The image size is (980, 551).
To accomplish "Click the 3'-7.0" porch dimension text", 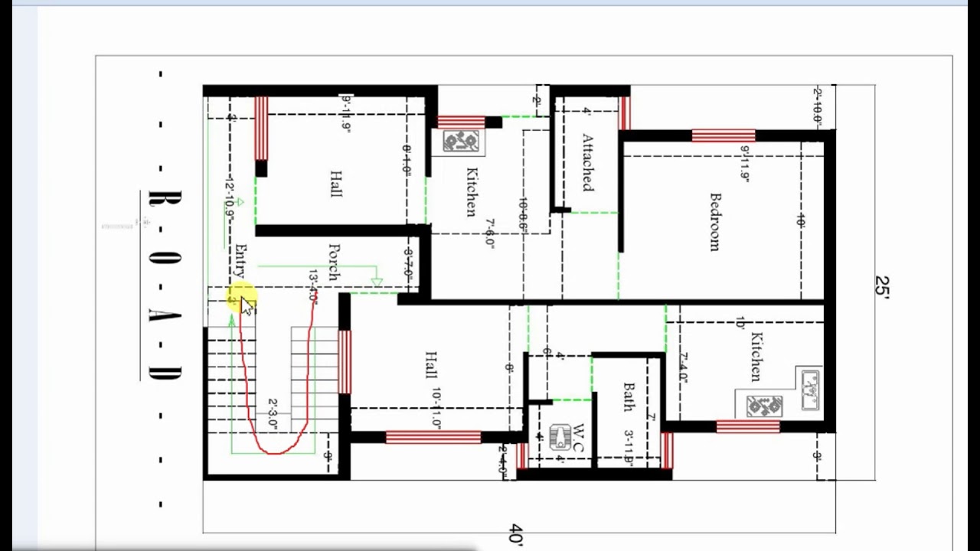I will (x=408, y=263).
